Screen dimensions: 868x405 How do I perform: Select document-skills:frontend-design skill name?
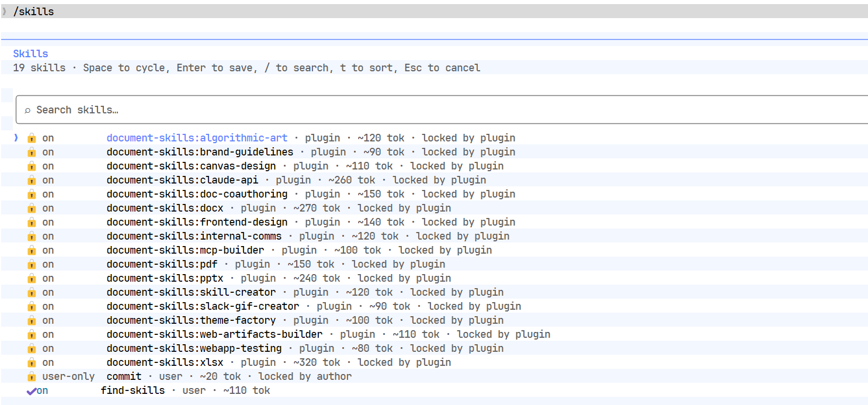pyautogui.click(x=197, y=222)
